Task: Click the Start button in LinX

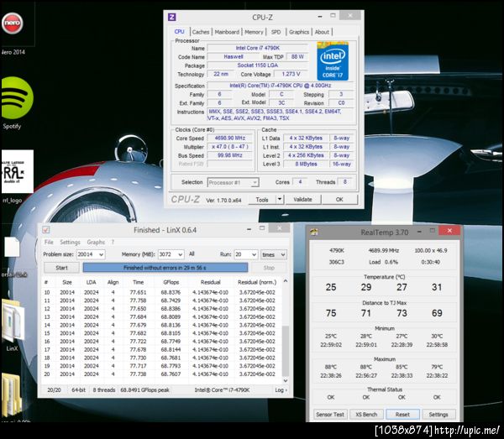Action: tap(61, 268)
